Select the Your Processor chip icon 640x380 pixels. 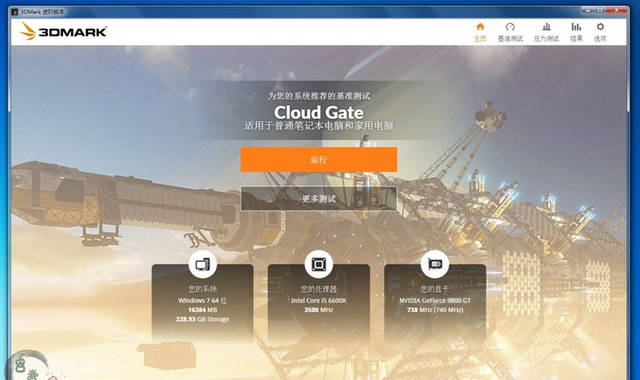coord(319,264)
